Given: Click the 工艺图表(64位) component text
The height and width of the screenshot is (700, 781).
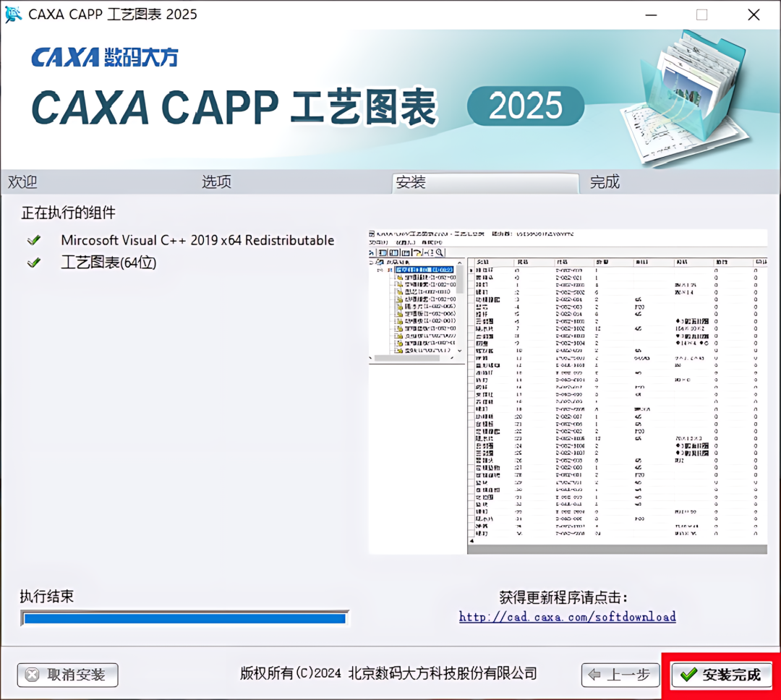Looking at the screenshot, I should tap(108, 262).
